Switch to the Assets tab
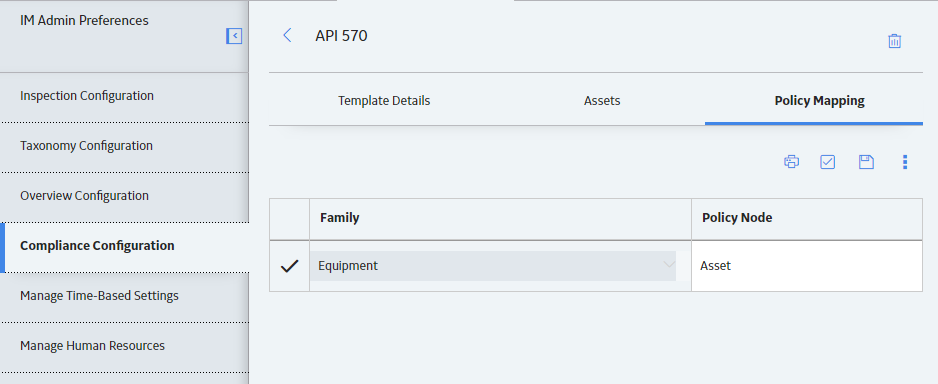 coord(602,100)
